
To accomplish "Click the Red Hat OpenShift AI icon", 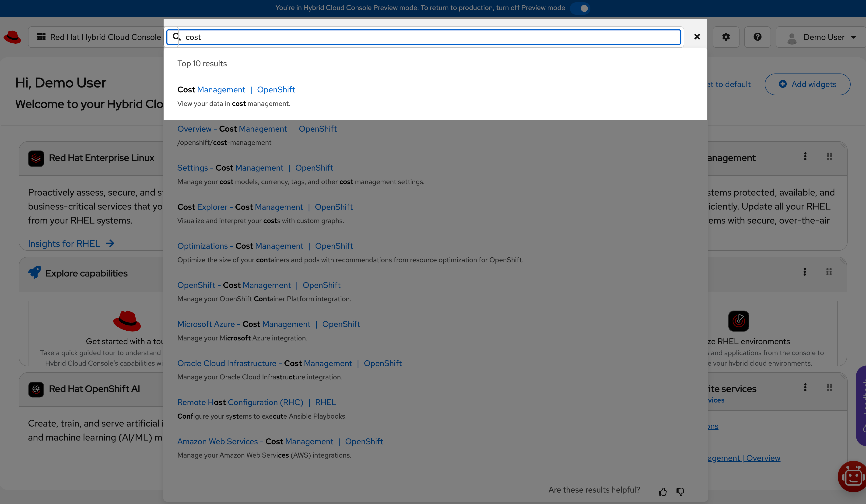I will coord(36,389).
